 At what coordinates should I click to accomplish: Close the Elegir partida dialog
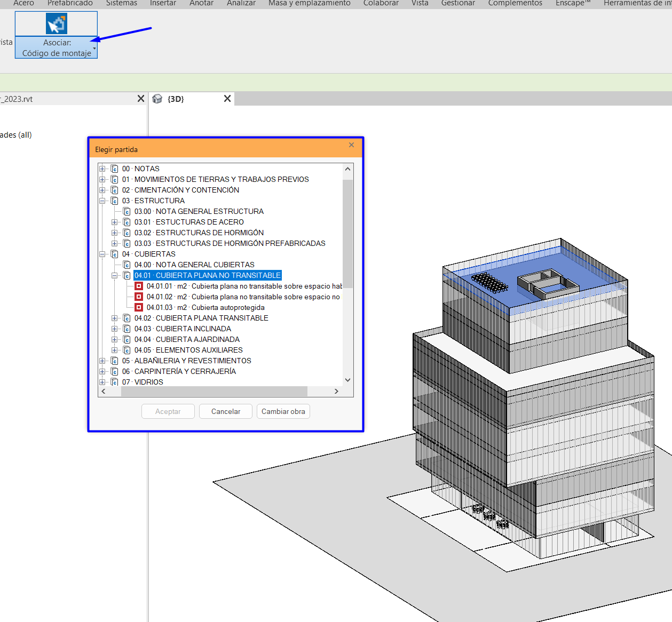tap(351, 145)
